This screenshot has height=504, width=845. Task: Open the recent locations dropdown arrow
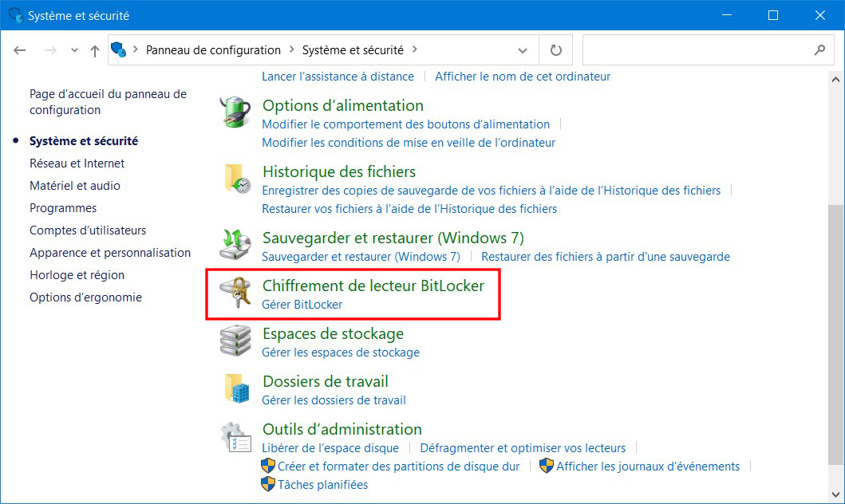coord(74,50)
